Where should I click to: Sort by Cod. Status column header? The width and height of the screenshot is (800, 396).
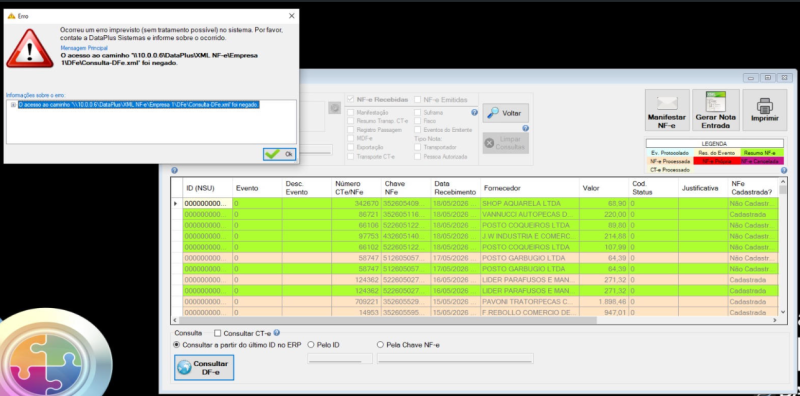coord(653,188)
